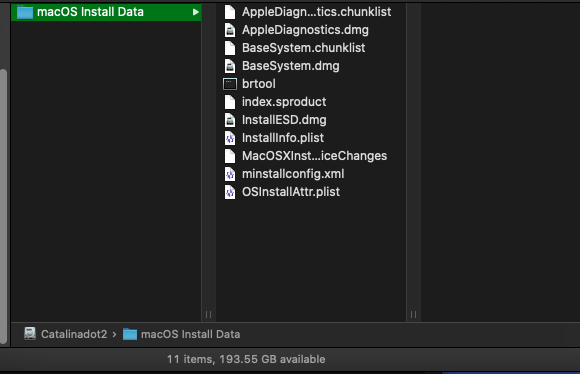
Task: Click the first column resize handle
Action: [208, 314]
